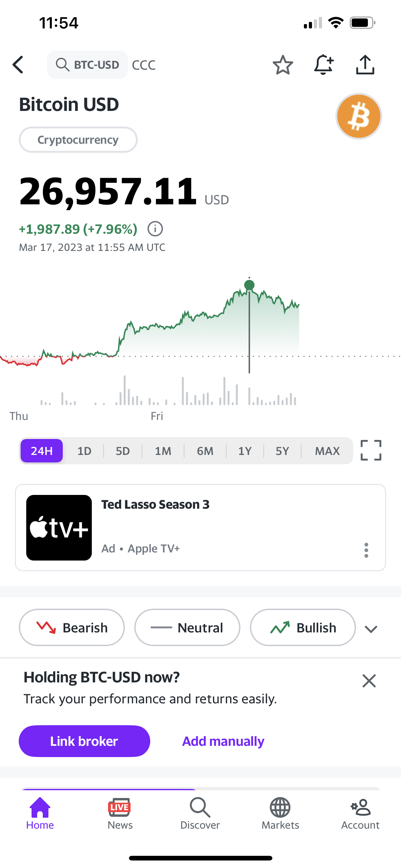The width and height of the screenshot is (401, 868).
Task: Vote Bearish on Bitcoin sentiment
Action: point(72,627)
